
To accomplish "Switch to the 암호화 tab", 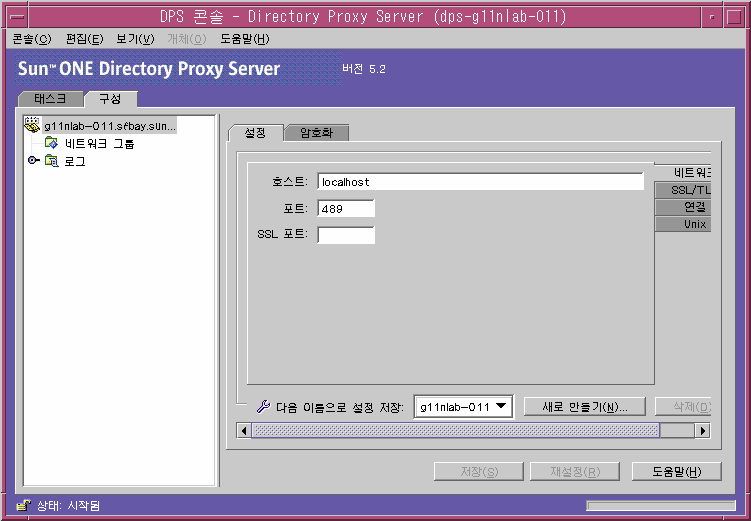I will [x=317, y=133].
